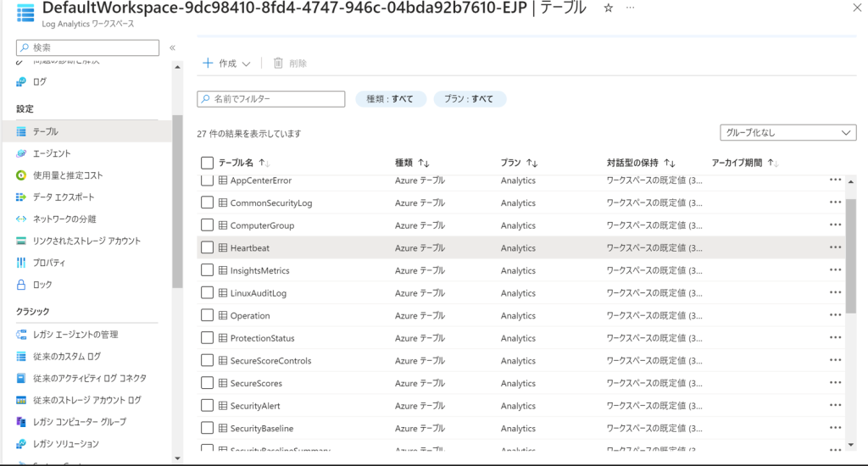Click table scrollbar down arrow
The width and height of the screenshot is (868, 466).
point(851,445)
